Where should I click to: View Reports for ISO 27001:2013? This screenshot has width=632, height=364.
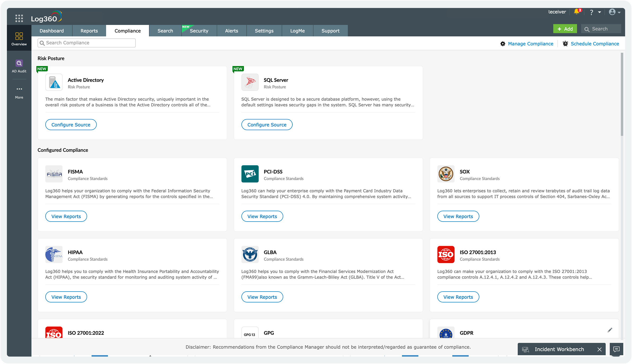pyautogui.click(x=458, y=297)
